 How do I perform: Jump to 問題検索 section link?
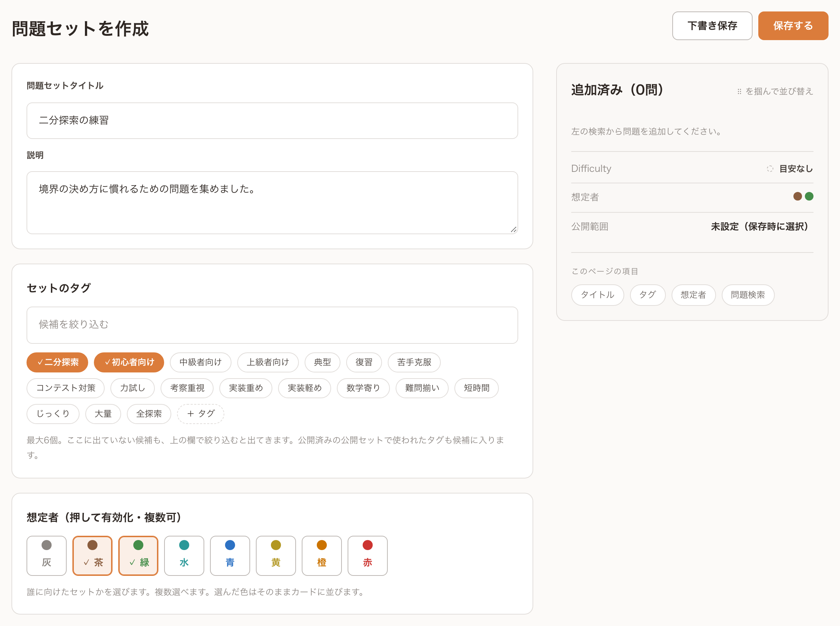click(x=748, y=295)
